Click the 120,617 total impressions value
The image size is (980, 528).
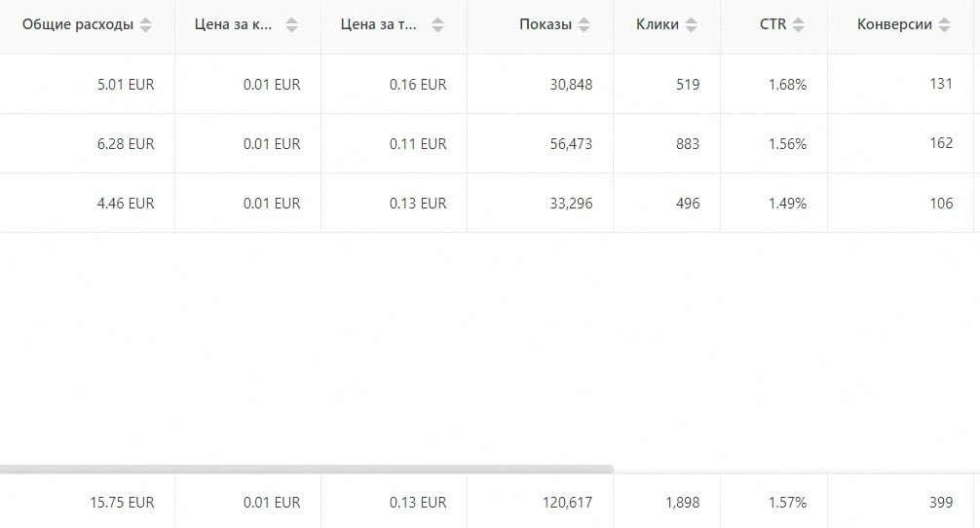[x=568, y=503]
